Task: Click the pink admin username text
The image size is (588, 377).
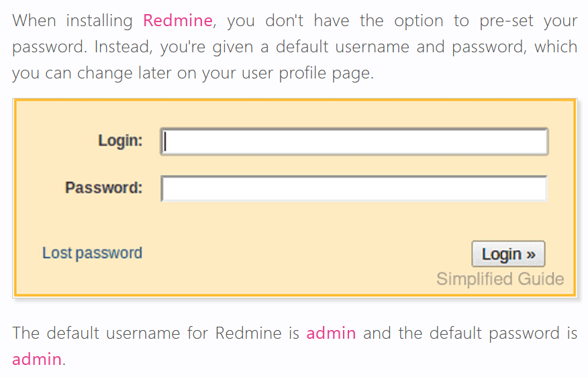Action: click(331, 333)
